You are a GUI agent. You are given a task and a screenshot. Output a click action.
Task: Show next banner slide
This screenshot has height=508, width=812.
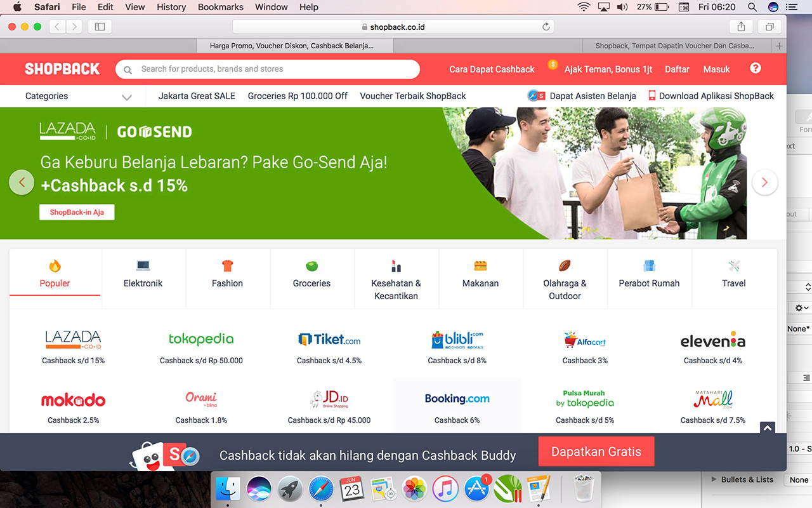[x=764, y=182]
